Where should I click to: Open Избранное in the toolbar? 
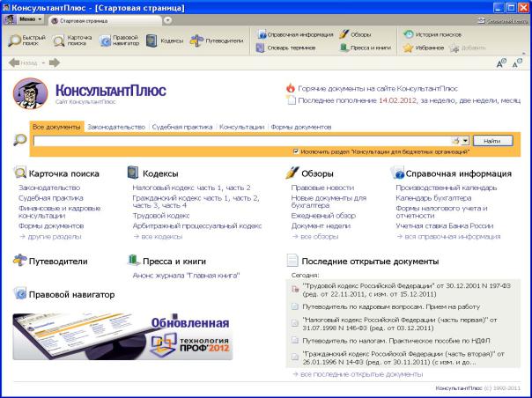coord(424,48)
